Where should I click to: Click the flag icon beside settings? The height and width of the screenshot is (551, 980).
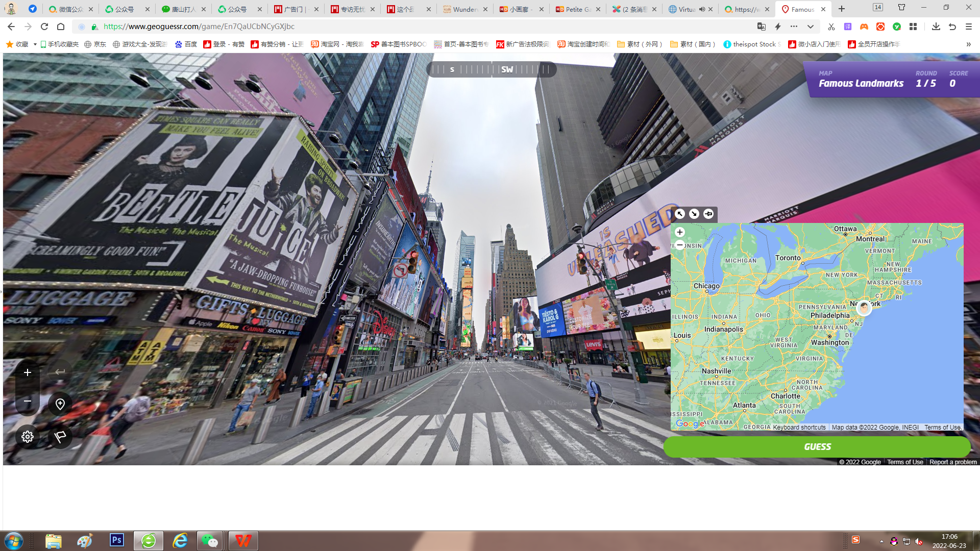(x=60, y=437)
